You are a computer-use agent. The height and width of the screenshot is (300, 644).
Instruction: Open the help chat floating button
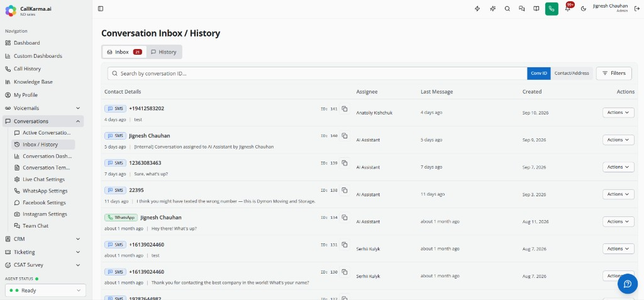[x=627, y=284]
